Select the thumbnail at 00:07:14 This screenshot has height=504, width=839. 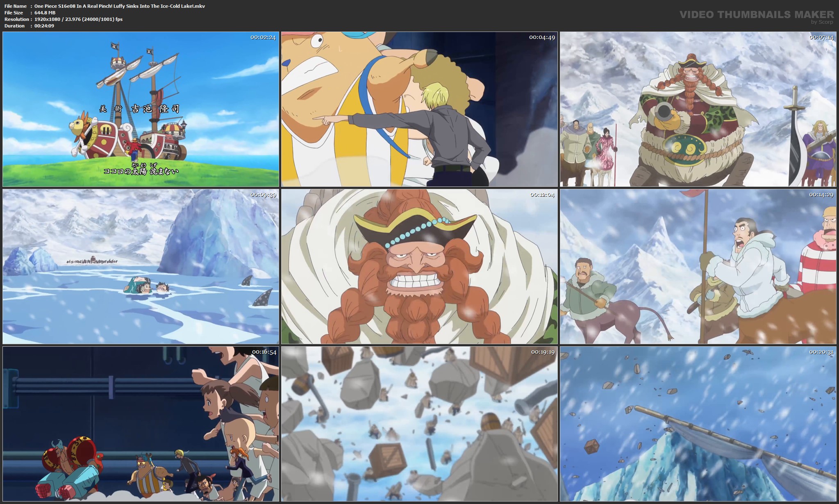pyautogui.click(x=698, y=109)
